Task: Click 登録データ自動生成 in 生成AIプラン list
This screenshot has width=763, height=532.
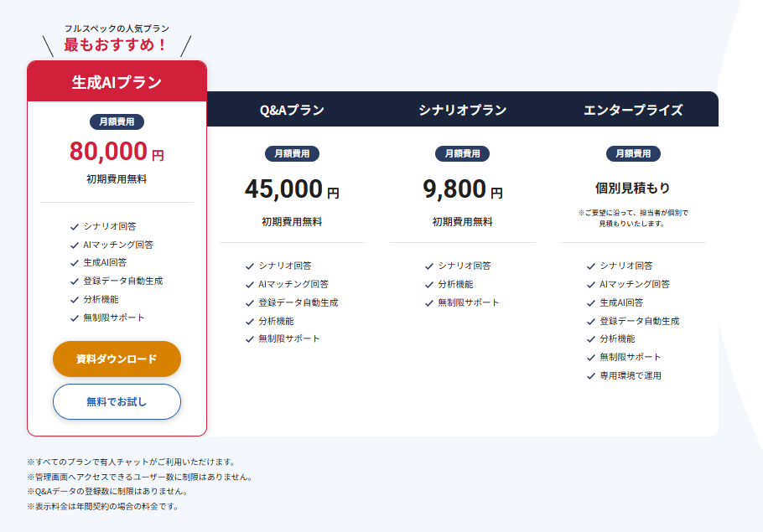Action: (123, 281)
